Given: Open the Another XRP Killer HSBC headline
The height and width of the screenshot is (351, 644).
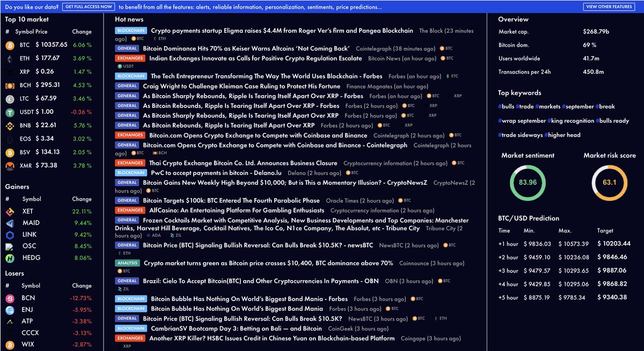Looking at the screenshot, I should (272, 339).
